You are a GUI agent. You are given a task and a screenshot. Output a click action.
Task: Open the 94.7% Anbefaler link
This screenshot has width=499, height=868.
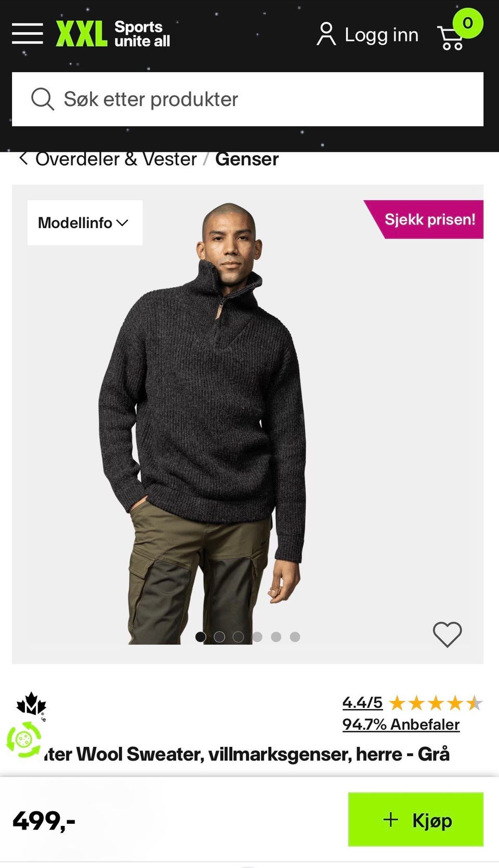tap(401, 724)
